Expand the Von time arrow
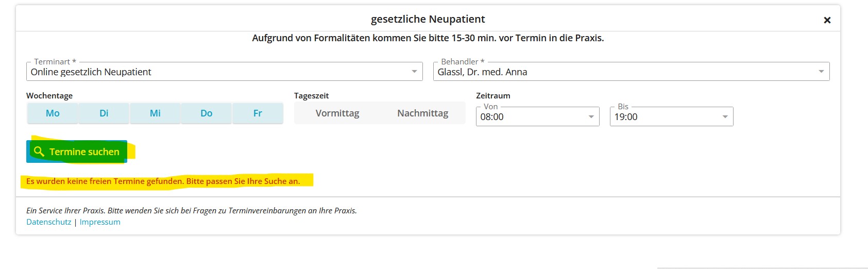 point(591,117)
